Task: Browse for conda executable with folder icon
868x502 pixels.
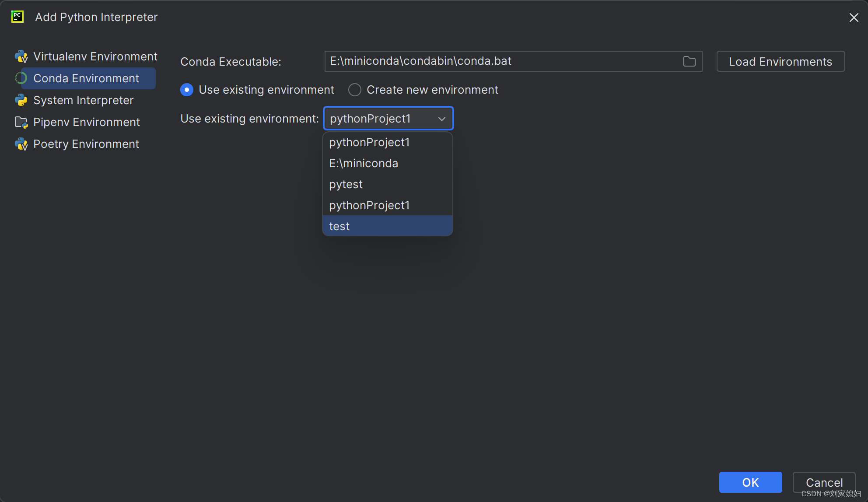Action: point(689,61)
